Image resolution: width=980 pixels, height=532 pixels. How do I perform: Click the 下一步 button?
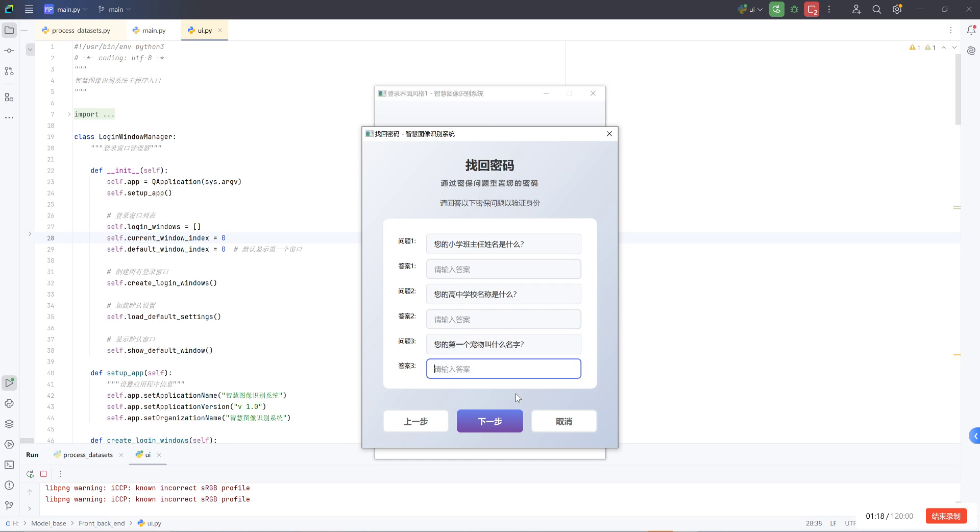coord(490,421)
